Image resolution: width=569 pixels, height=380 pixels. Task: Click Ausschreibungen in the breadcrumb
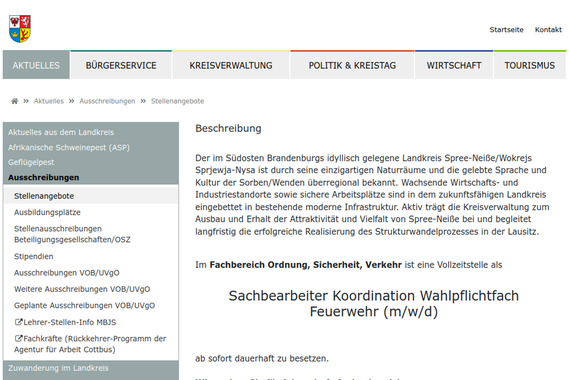coord(107,101)
